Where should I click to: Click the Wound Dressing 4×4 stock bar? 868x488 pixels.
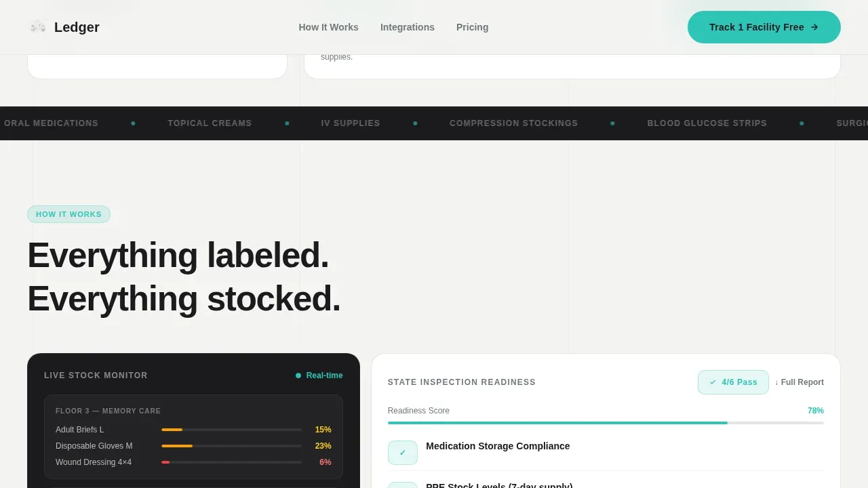click(x=231, y=462)
